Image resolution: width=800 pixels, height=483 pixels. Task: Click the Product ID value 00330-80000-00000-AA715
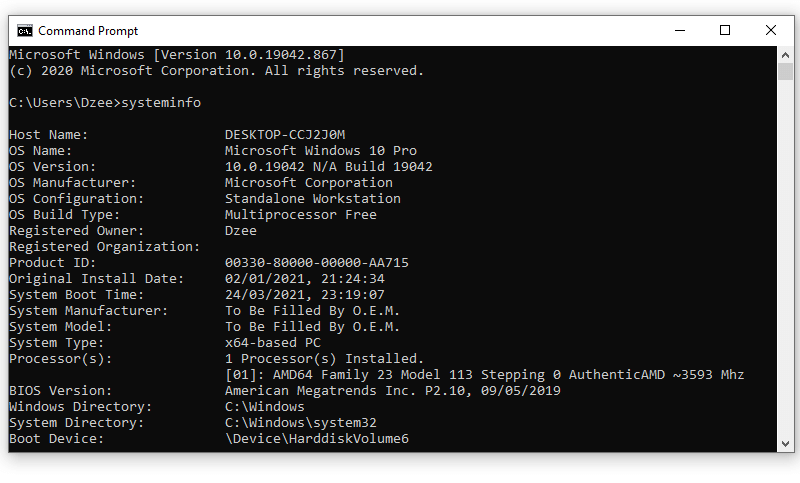316,263
